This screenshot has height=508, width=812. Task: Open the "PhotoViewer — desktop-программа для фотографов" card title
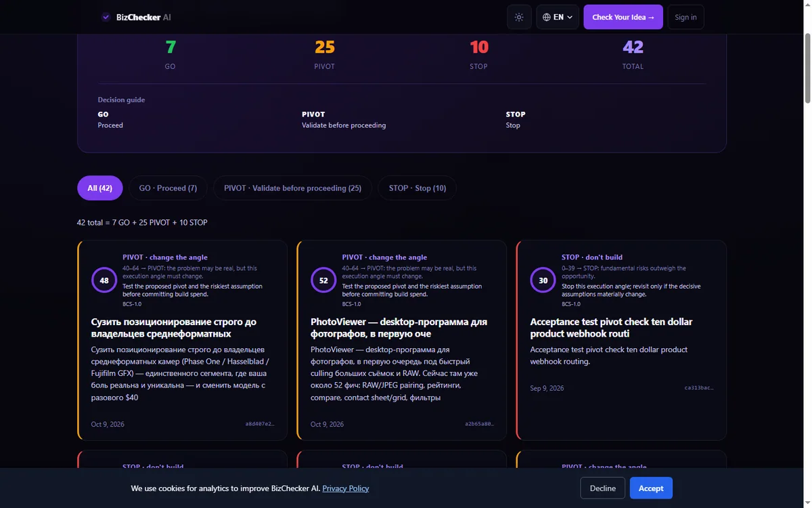[x=399, y=328]
